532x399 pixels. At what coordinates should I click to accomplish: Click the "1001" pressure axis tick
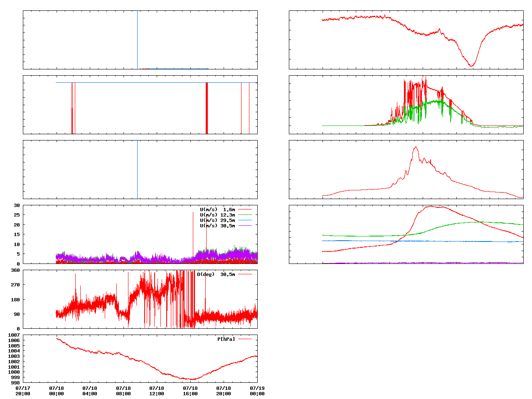tap(14, 367)
